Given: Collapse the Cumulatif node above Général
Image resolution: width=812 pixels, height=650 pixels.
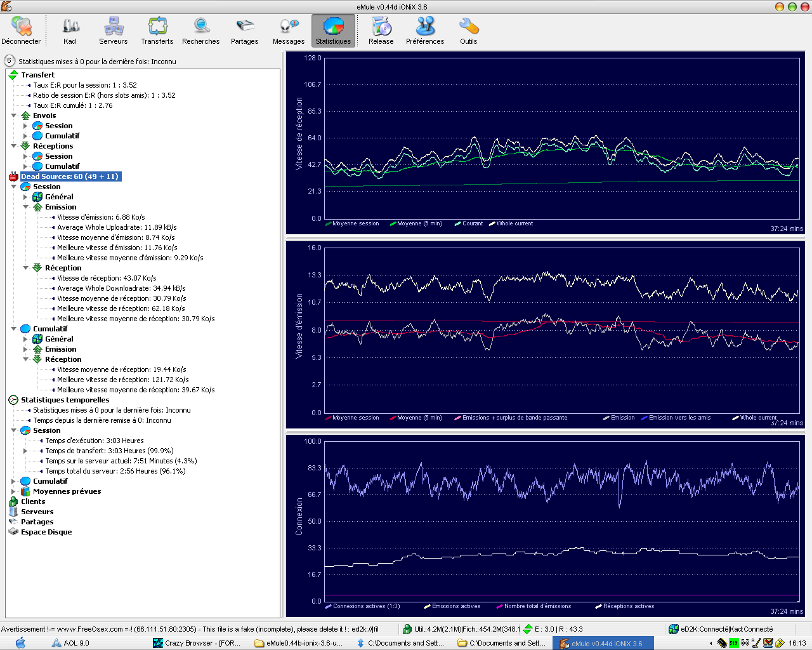Looking at the screenshot, I should [x=14, y=329].
